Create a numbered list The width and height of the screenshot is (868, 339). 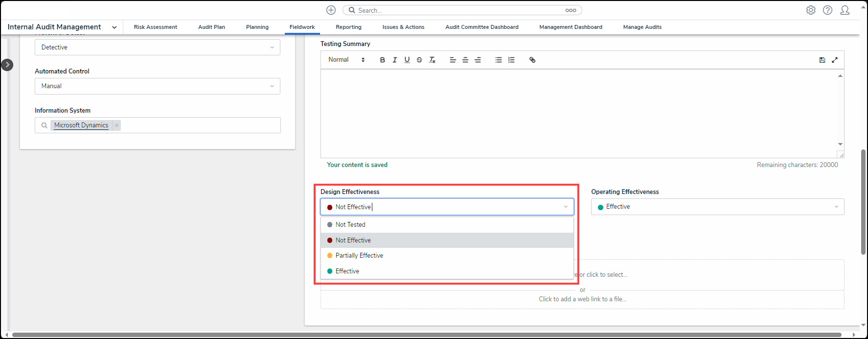pyautogui.click(x=511, y=60)
